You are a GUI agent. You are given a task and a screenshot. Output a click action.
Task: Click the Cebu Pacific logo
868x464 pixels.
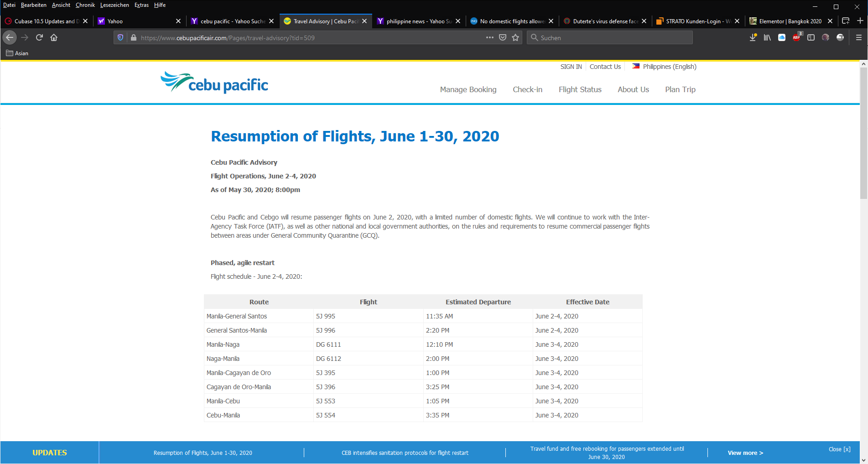(214, 83)
